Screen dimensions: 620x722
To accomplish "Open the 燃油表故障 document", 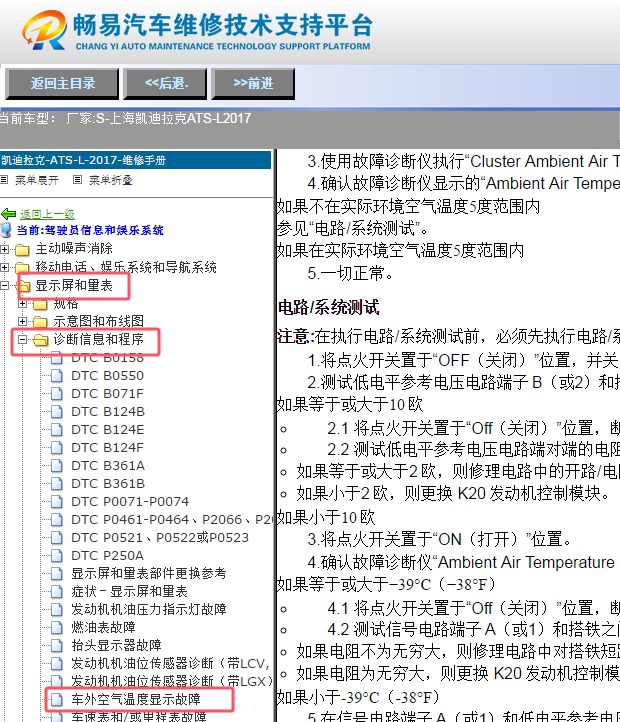I will click(103, 627).
